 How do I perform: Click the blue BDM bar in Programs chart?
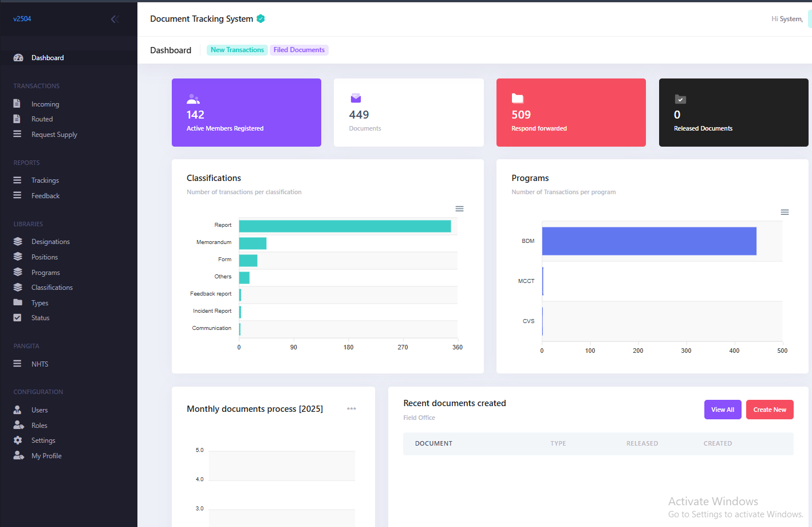click(649, 241)
